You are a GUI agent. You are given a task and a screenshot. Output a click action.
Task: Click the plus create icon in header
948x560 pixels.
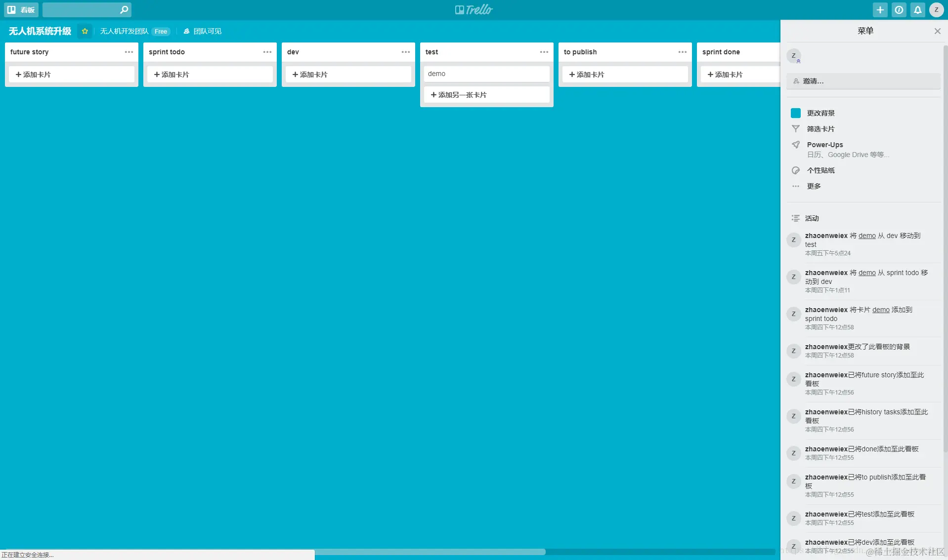point(880,10)
